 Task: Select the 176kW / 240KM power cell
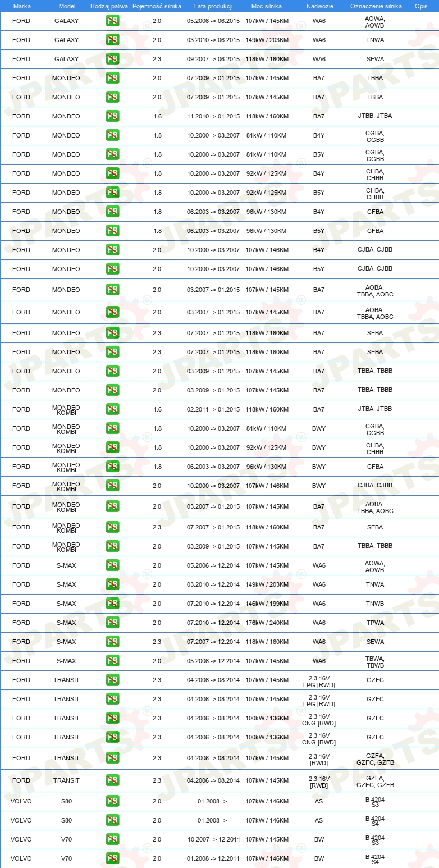(267, 623)
